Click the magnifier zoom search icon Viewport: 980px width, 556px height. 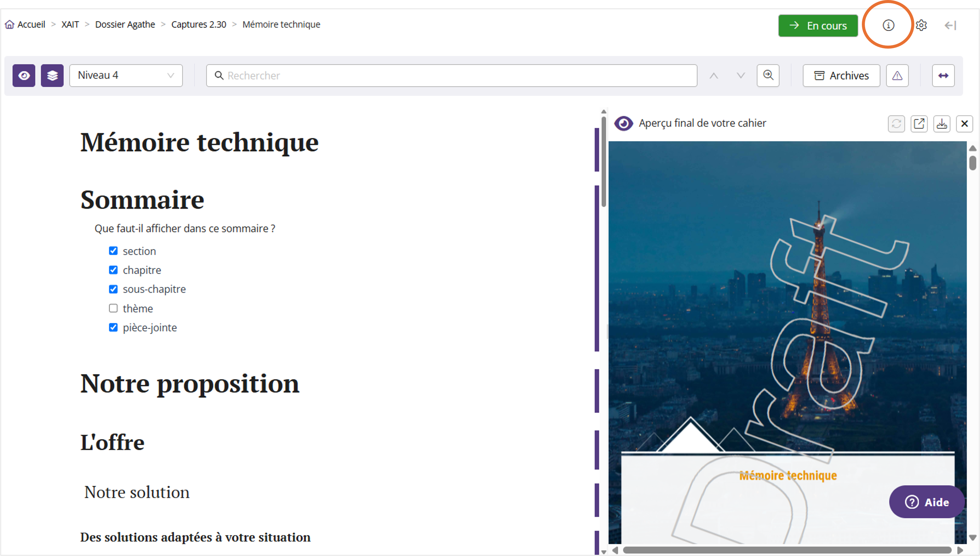(768, 76)
